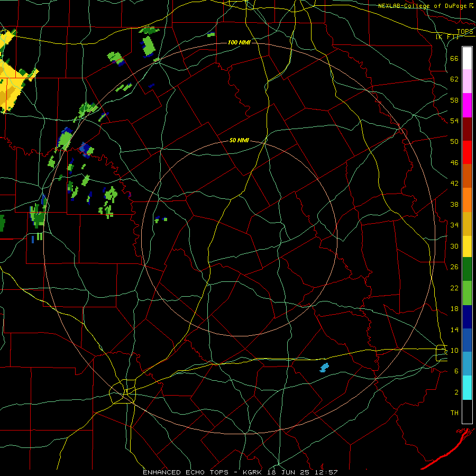Click the legend value "26"
476x476 pixels.
pos(454,267)
